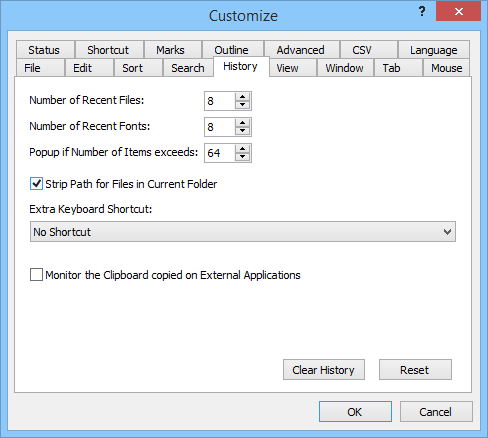Increase Number of Recent Files with up arrow
The image size is (488, 438).
click(x=242, y=97)
